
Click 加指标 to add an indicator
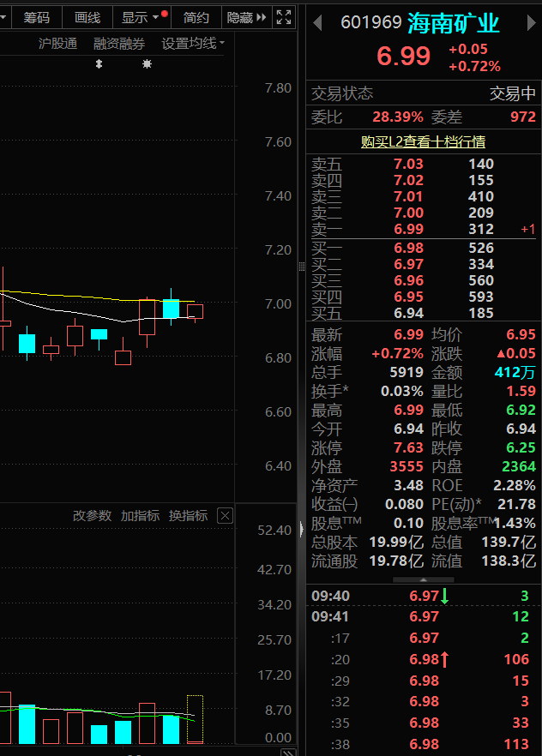(140, 516)
